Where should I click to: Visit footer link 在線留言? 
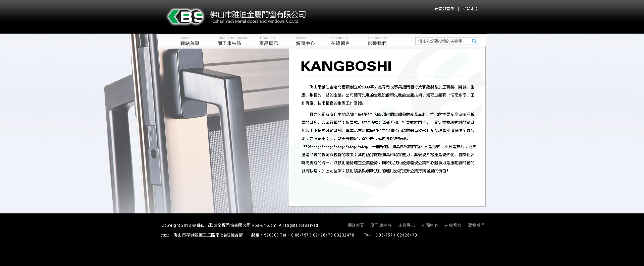[x=453, y=225]
